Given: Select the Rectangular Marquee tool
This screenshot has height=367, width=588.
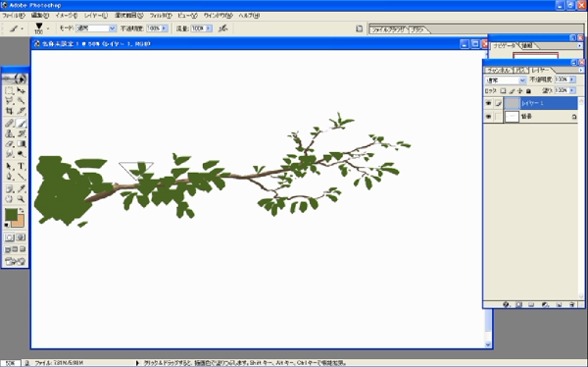Looking at the screenshot, I should (x=10, y=90).
